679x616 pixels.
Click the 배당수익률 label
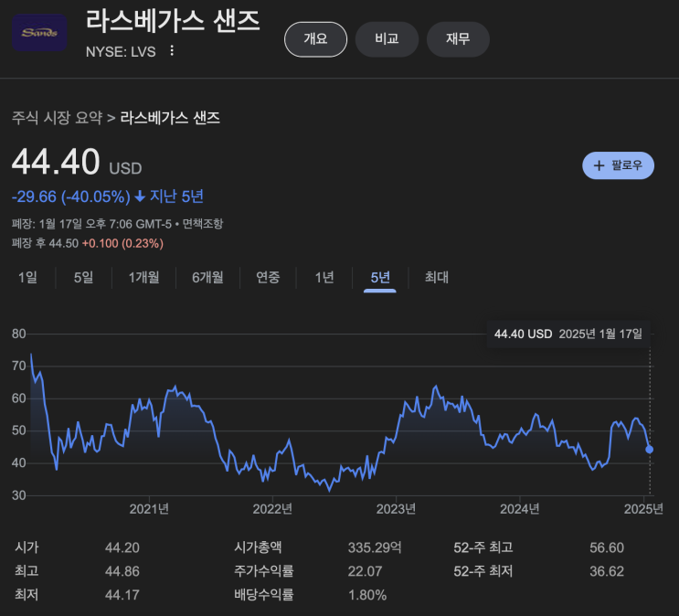tap(264, 594)
